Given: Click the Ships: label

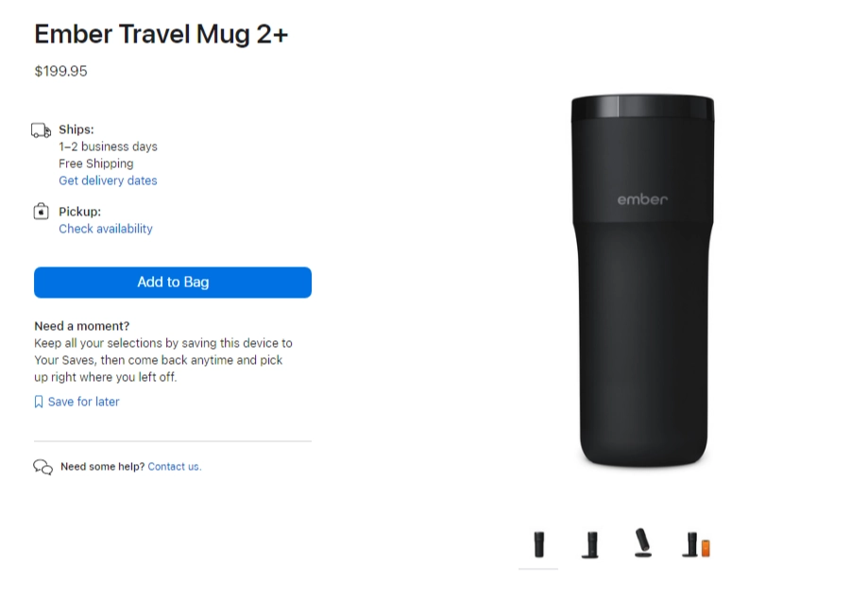Looking at the screenshot, I should (x=77, y=129).
